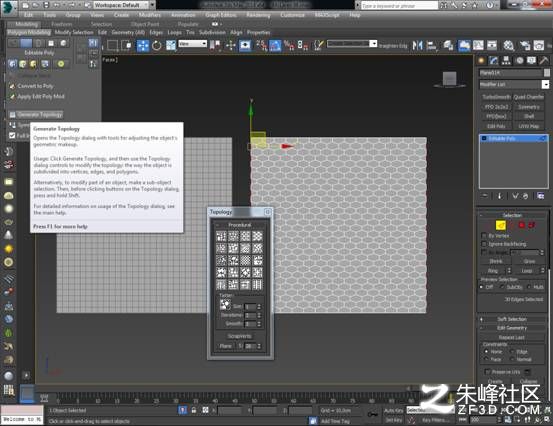
Task: Select Preview Selection Off radio
Action: click(x=482, y=287)
